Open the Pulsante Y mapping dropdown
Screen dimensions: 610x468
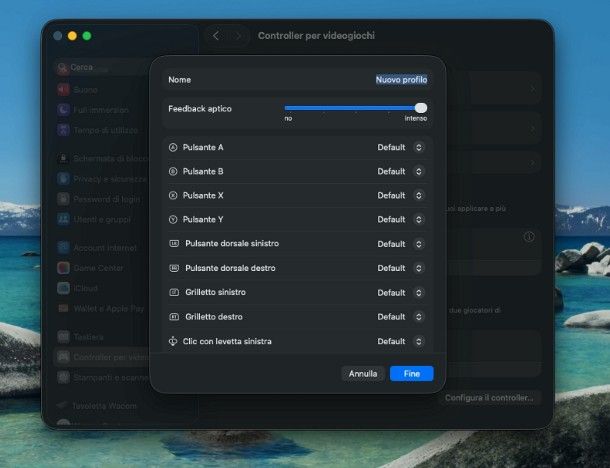[418, 219]
